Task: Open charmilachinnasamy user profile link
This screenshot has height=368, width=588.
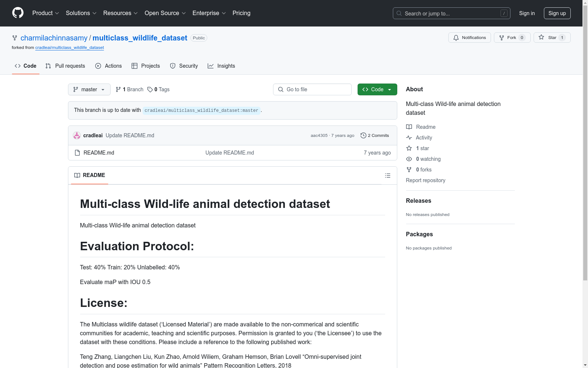Action: coord(54,38)
